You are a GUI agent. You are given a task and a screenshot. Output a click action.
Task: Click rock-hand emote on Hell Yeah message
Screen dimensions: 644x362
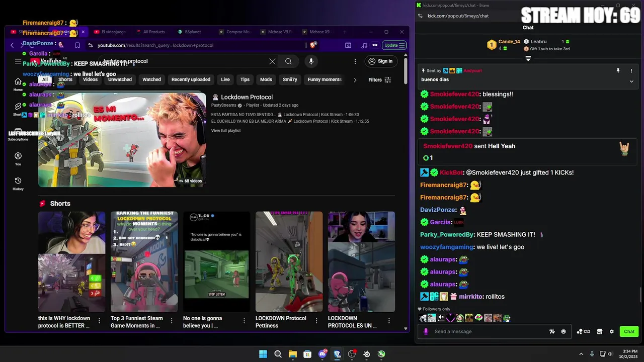click(624, 148)
